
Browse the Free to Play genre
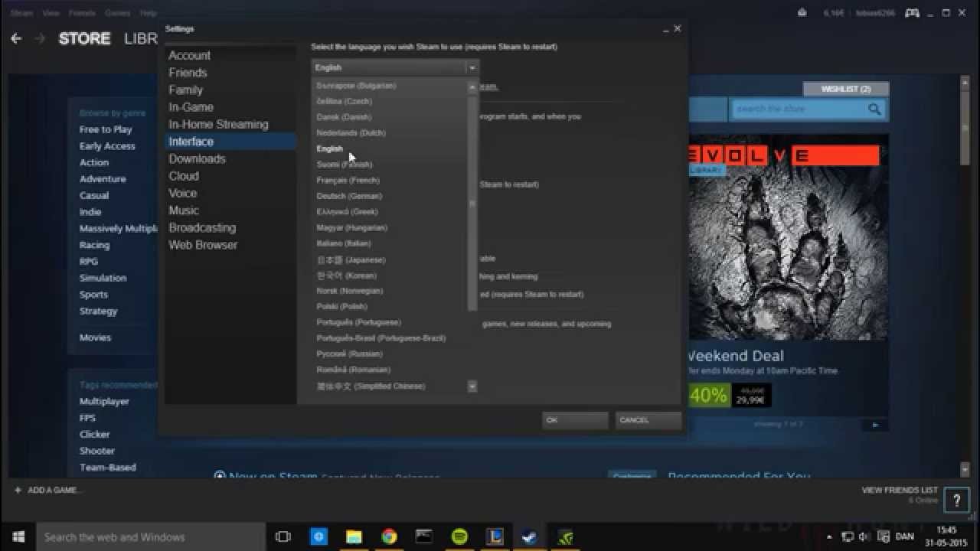coord(106,129)
